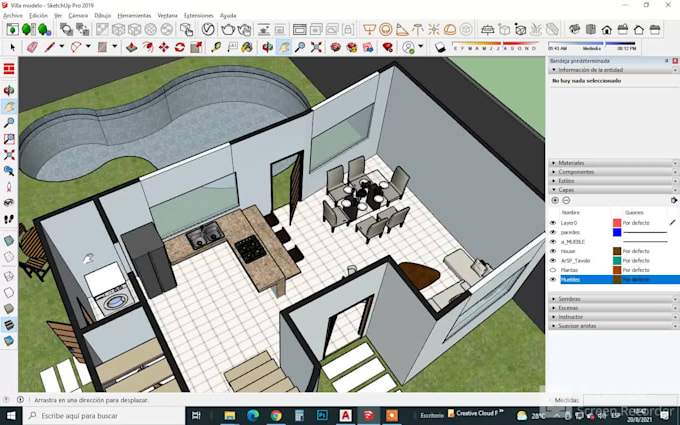Click the orange sphere light icon

pos(386,29)
